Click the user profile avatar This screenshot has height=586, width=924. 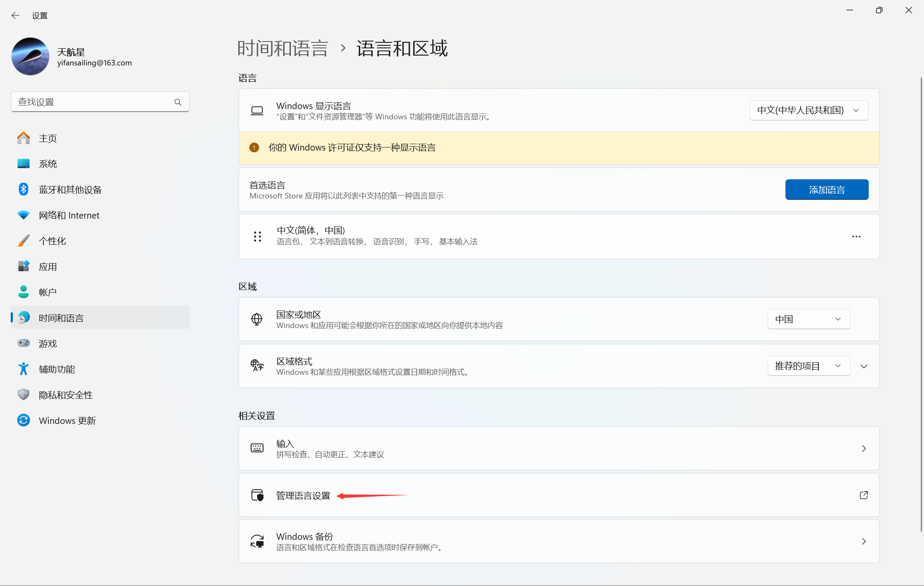click(30, 56)
